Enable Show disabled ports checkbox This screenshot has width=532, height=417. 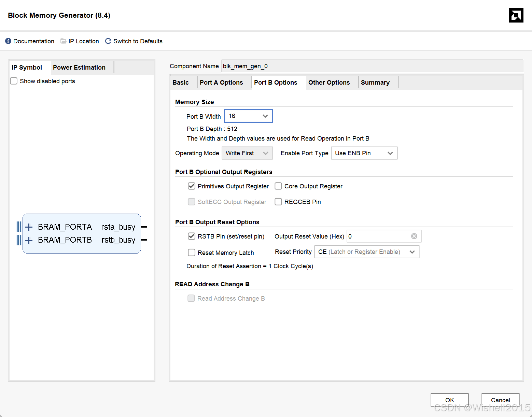point(14,81)
